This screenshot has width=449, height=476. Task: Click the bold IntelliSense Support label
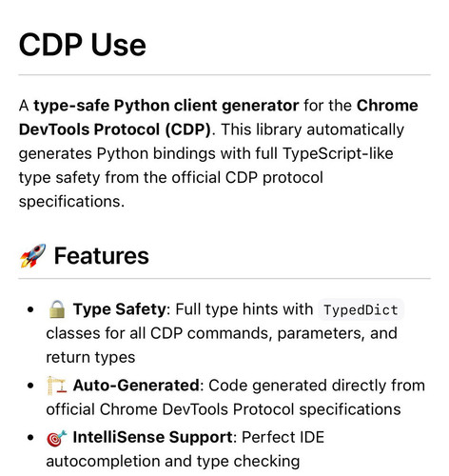(153, 437)
